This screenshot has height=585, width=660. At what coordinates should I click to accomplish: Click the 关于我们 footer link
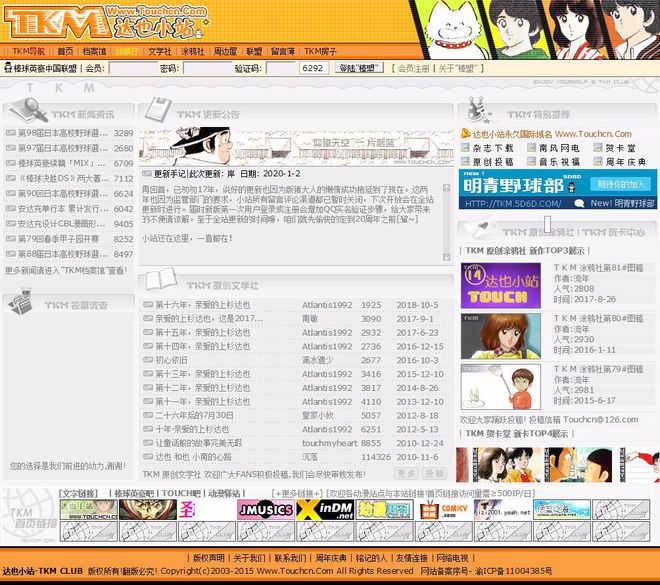coord(249,558)
